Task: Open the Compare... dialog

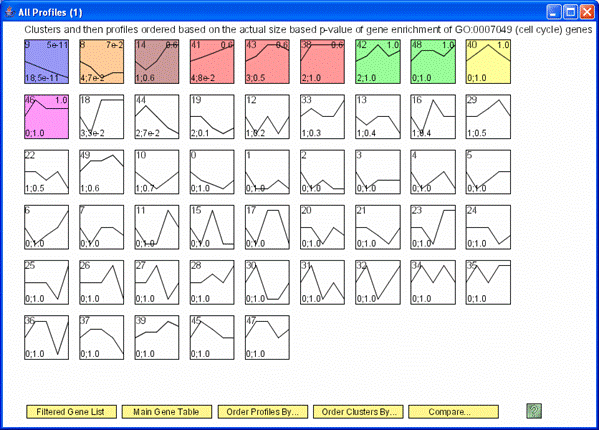Action: coord(453,412)
